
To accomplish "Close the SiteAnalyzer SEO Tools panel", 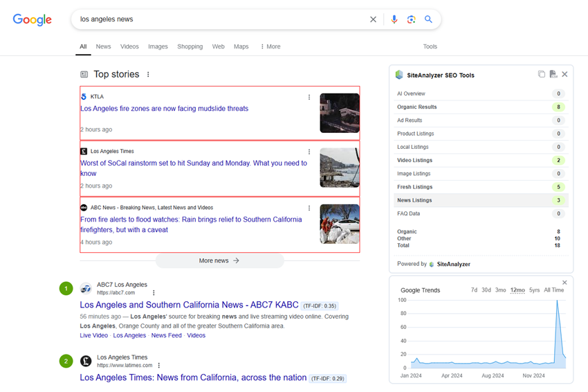I will coord(564,74).
